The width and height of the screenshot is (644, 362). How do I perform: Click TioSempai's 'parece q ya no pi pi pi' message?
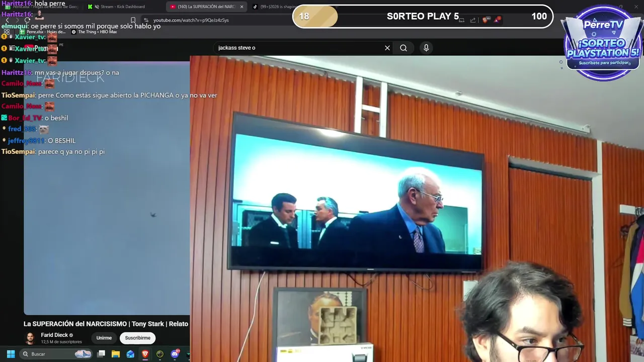[53, 152]
